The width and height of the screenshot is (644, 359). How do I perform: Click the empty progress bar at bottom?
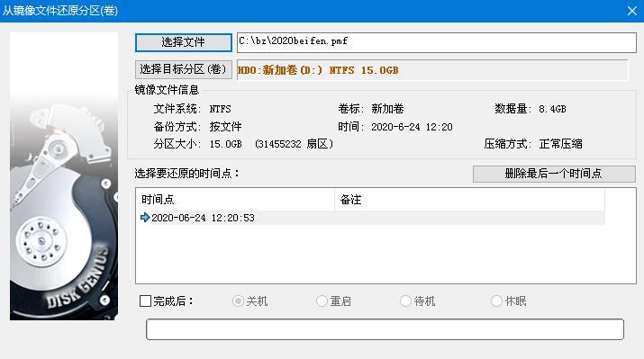click(385, 329)
